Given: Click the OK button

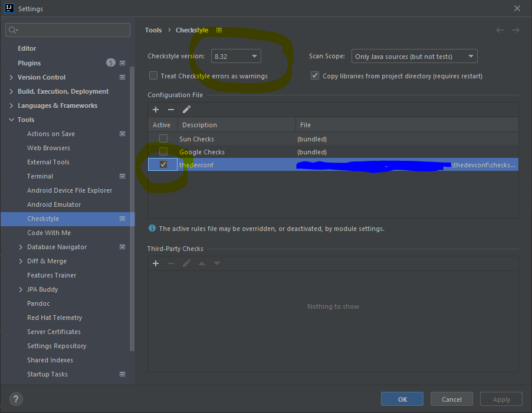Looking at the screenshot, I should click(402, 399).
